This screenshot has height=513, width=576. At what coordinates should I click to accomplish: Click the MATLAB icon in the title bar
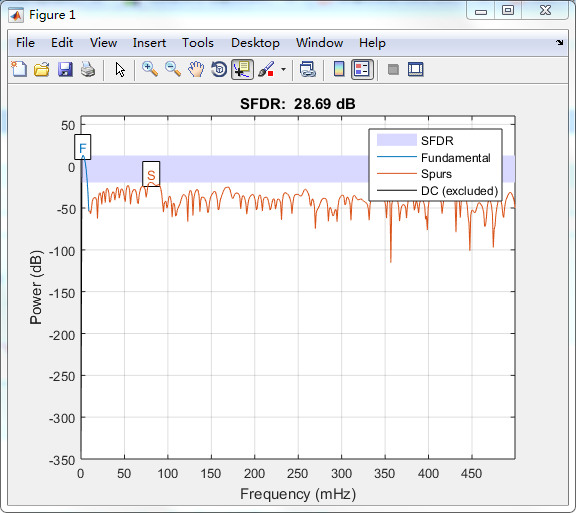[15, 15]
